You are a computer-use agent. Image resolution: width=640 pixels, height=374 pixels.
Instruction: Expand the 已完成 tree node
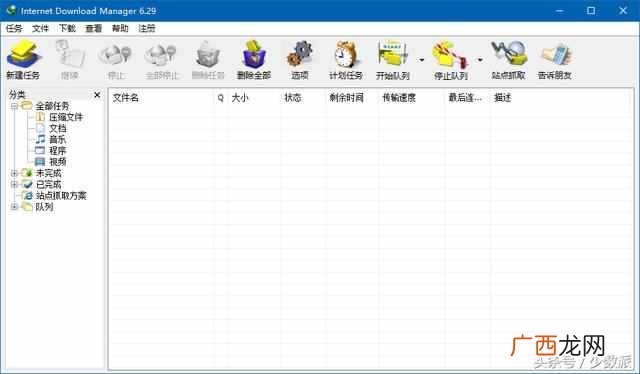coord(14,185)
